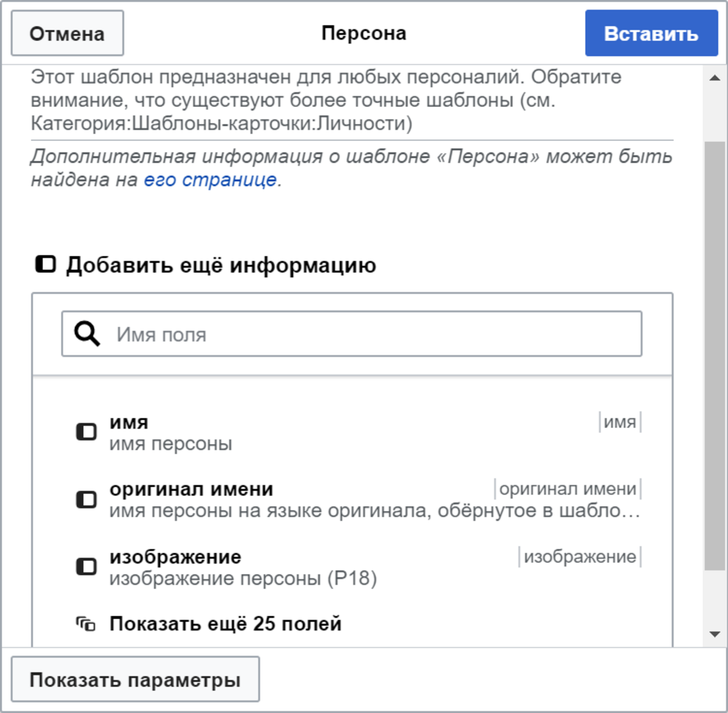Add the «имя» parameter icon
Screen dimensions: 728x713
pos(86,432)
